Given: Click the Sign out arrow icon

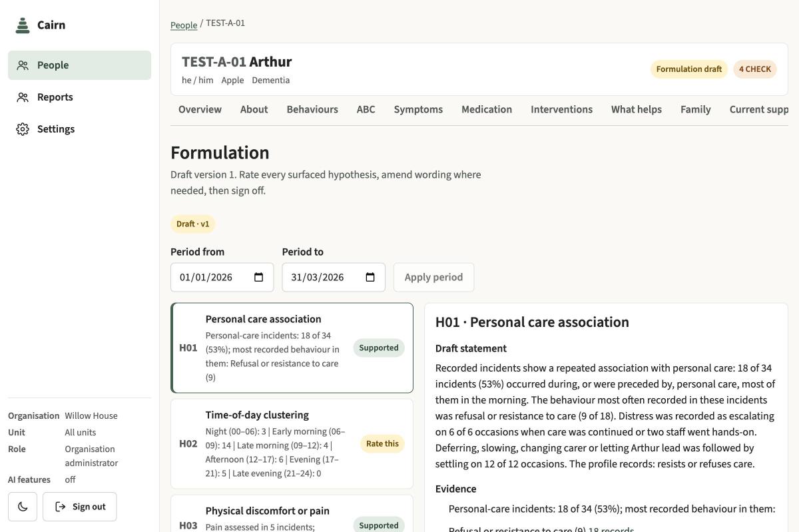Looking at the screenshot, I should [x=60, y=507].
